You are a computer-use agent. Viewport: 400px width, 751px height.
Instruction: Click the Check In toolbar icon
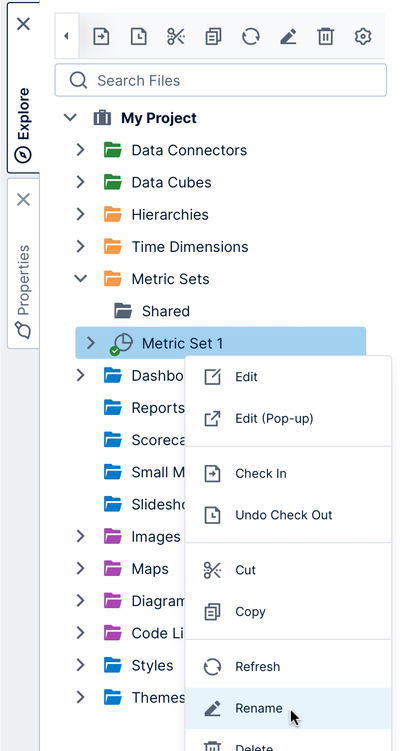point(101,36)
